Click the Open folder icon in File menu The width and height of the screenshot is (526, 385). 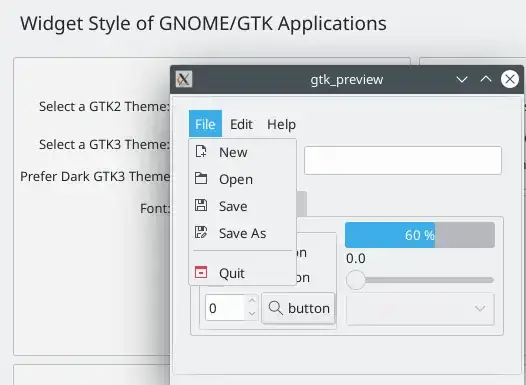pos(201,178)
